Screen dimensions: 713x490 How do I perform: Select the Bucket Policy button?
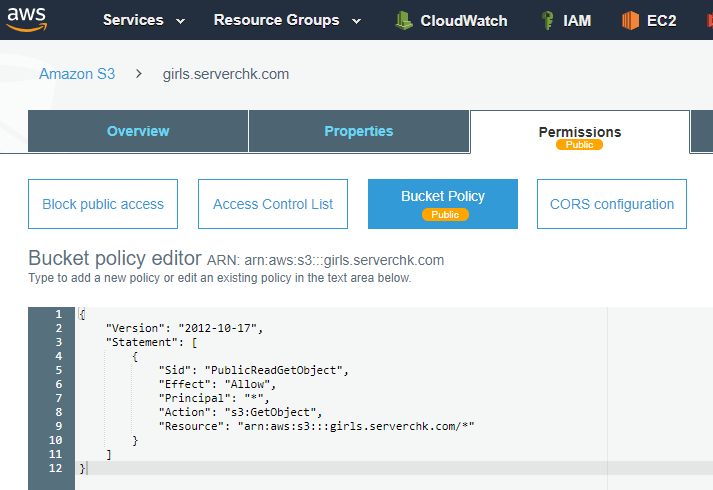[443, 204]
